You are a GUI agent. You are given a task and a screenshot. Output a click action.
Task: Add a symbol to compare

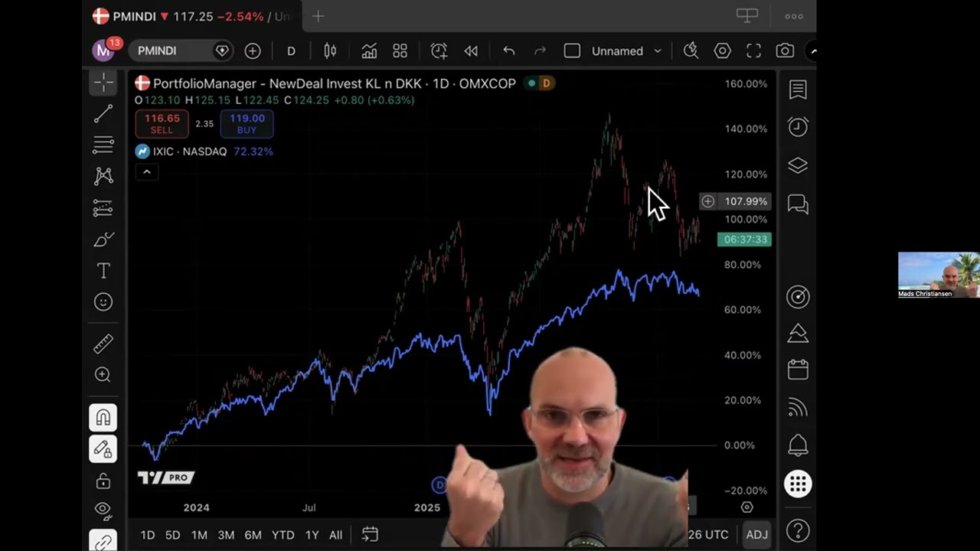[253, 51]
